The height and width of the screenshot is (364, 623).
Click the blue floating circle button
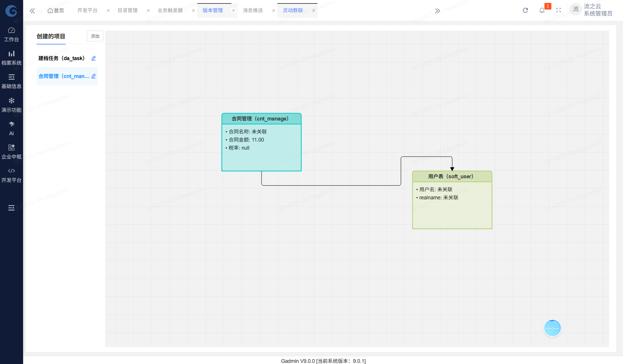click(552, 328)
